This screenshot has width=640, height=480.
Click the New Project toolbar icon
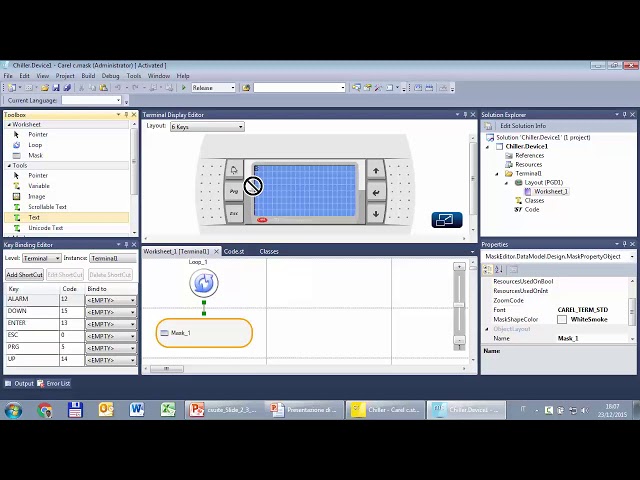pos(12,88)
